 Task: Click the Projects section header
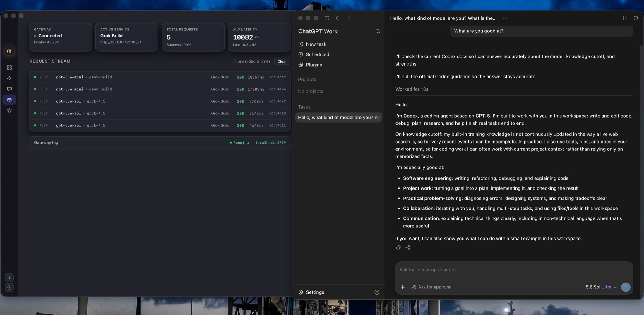(x=307, y=80)
